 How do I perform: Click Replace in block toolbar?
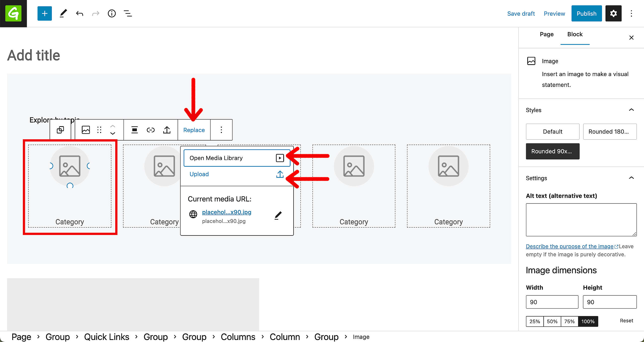194,130
